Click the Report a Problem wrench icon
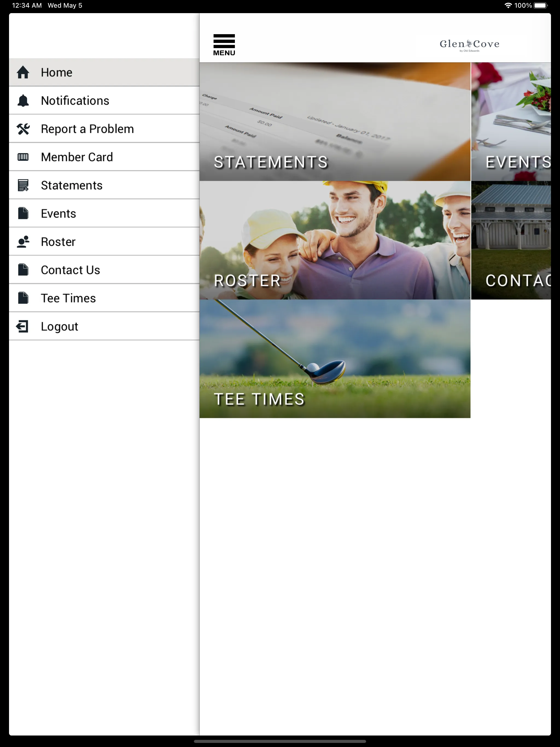The width and height of the screenshot is (560, 747). 23,129
